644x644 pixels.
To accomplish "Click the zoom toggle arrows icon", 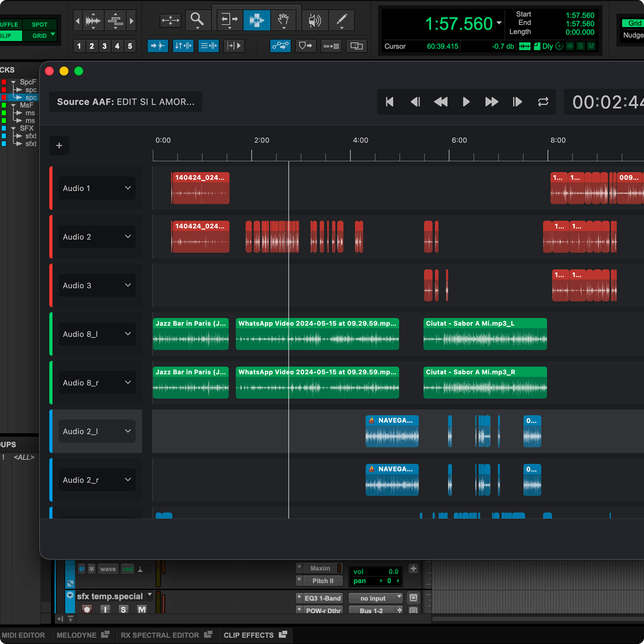I will [x=170, y=20].
